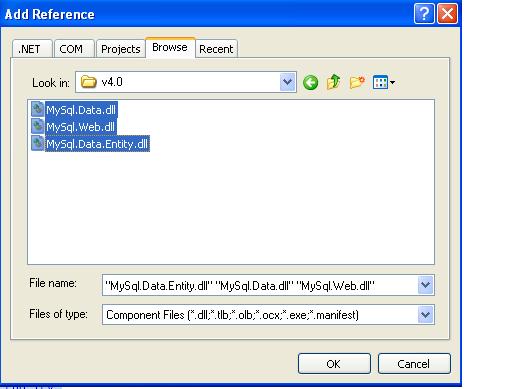Select the MySql.Web.dll file name
This screenshot has height=389, width=512.
[x=80, y=127]
